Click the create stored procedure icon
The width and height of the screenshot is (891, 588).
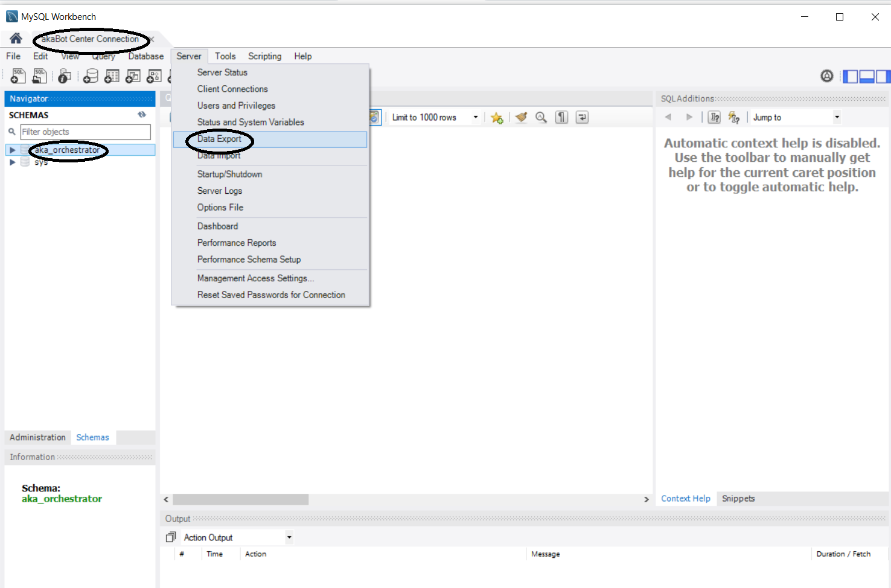(x=154, y=76)
